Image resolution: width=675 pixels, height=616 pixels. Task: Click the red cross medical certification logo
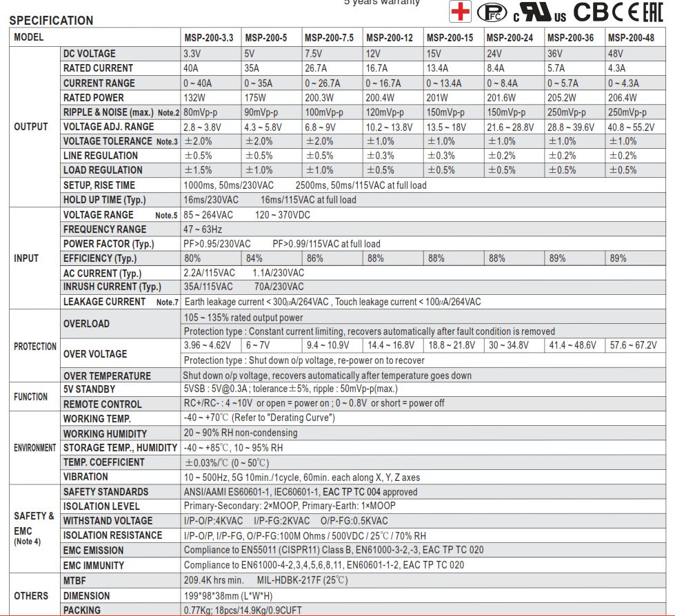tap(460, 11)
